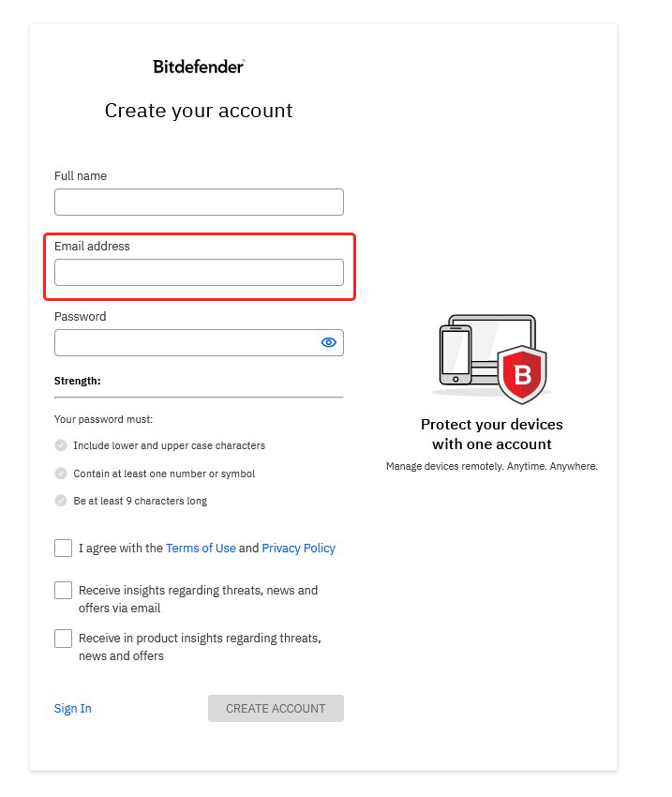Click the Email address input field
This screenshot has width=672, height=797.
199,273
